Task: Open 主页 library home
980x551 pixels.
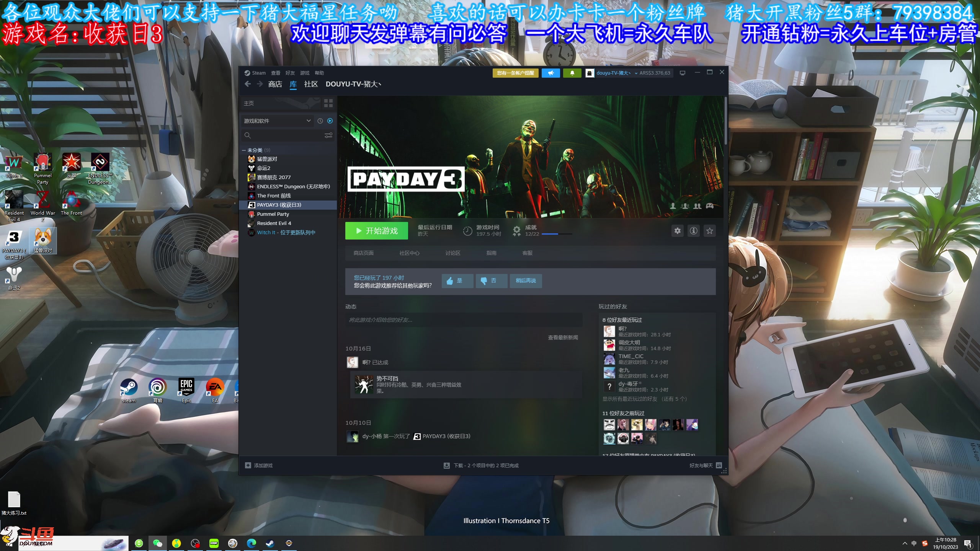Action: (249, 103)
